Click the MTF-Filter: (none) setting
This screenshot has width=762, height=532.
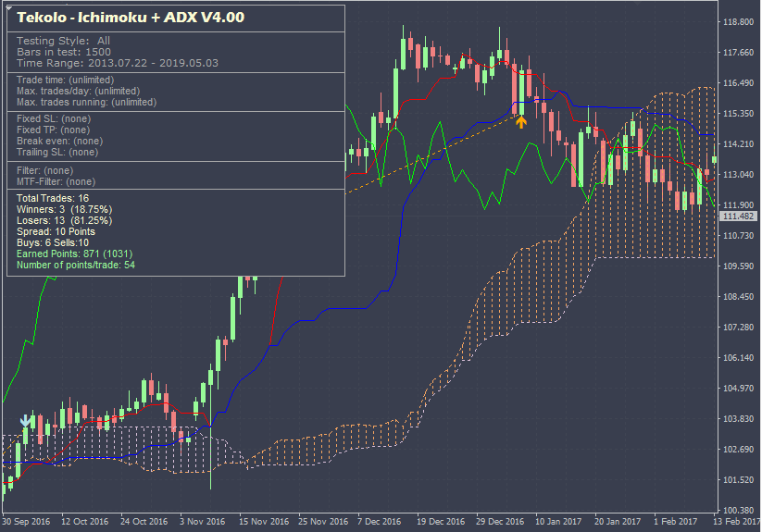pyautogui.click(x=56, y=182)
